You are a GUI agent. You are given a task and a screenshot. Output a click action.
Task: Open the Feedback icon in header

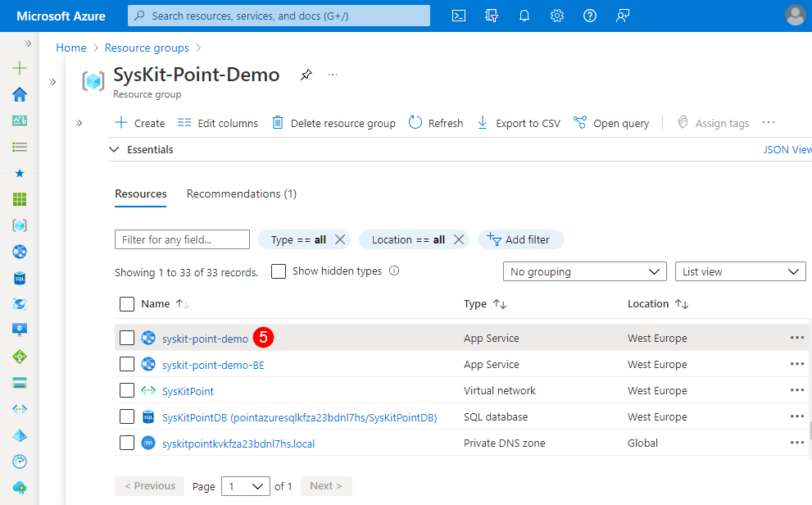(623, 16)
